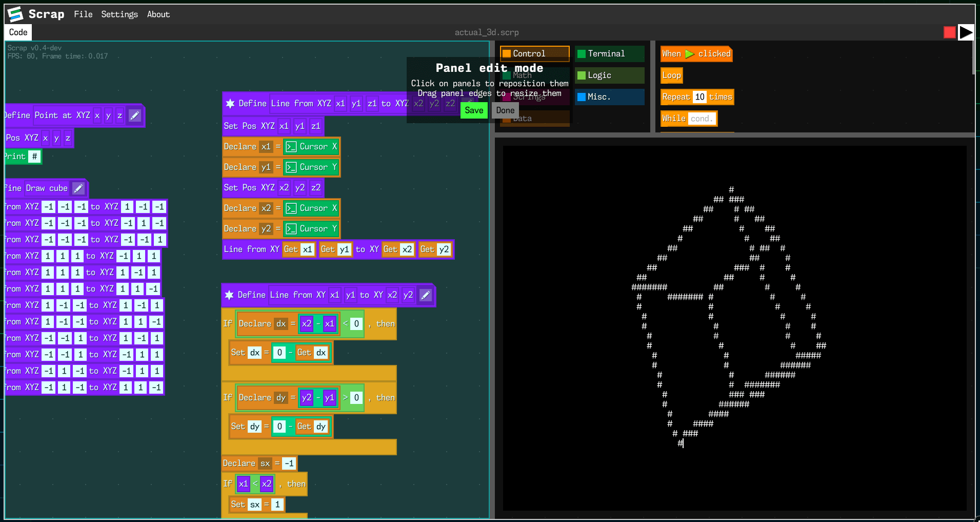This screenshot has height=522, width=980.
Task: Select the star icon on Define Line from XYZ
Action: click(230, 103)
